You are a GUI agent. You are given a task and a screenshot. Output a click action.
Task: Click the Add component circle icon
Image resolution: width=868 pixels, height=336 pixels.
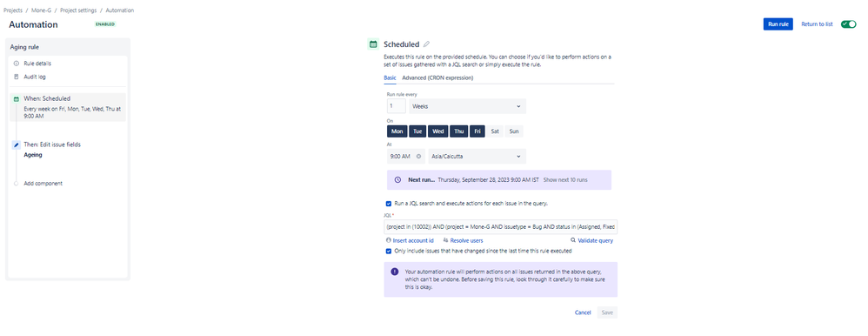(x=16, y=184)
